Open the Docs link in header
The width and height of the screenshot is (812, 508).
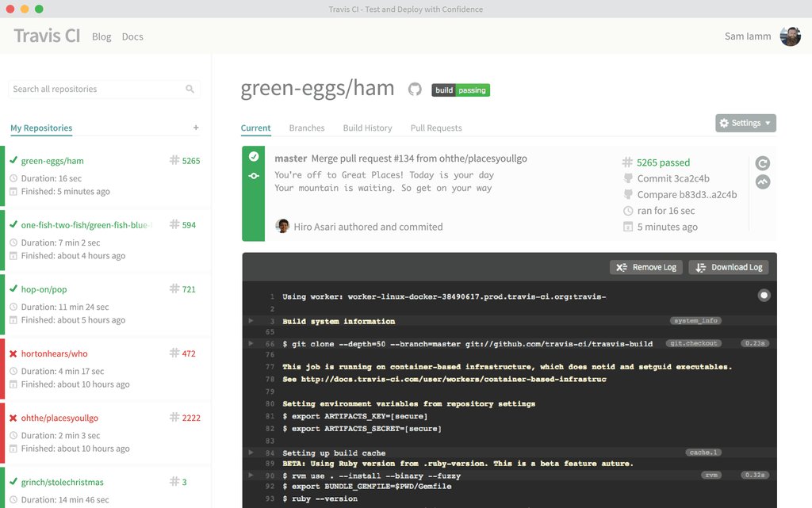(x=132, y=36)
